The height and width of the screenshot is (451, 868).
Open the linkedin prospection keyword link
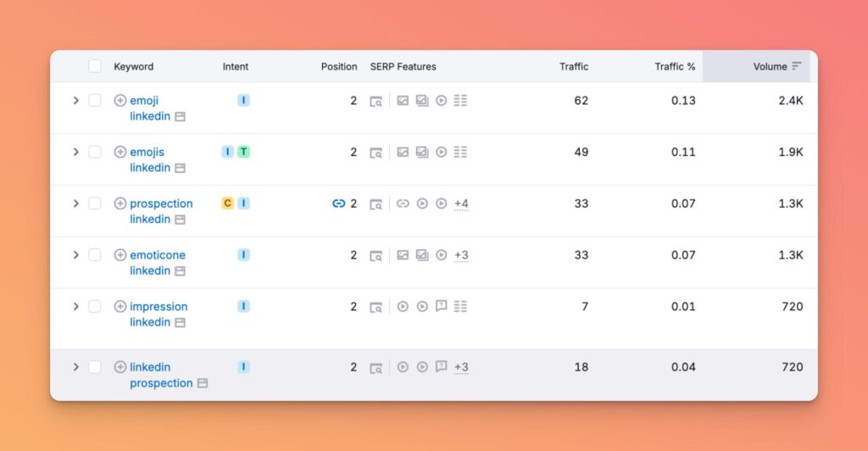tap(161, 375)
